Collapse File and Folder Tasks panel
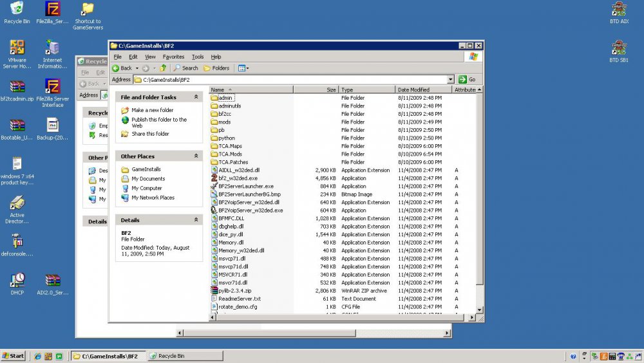 click(x=196, y=97)
